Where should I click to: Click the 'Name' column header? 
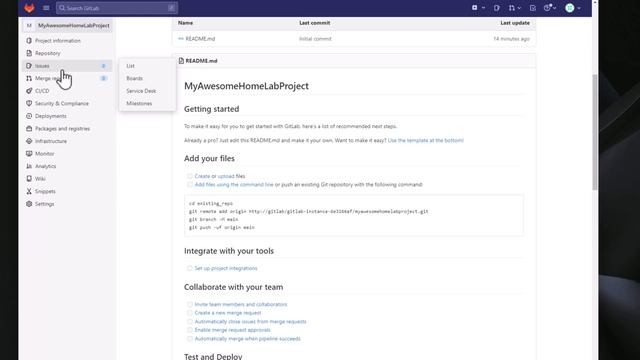point(185,23)
